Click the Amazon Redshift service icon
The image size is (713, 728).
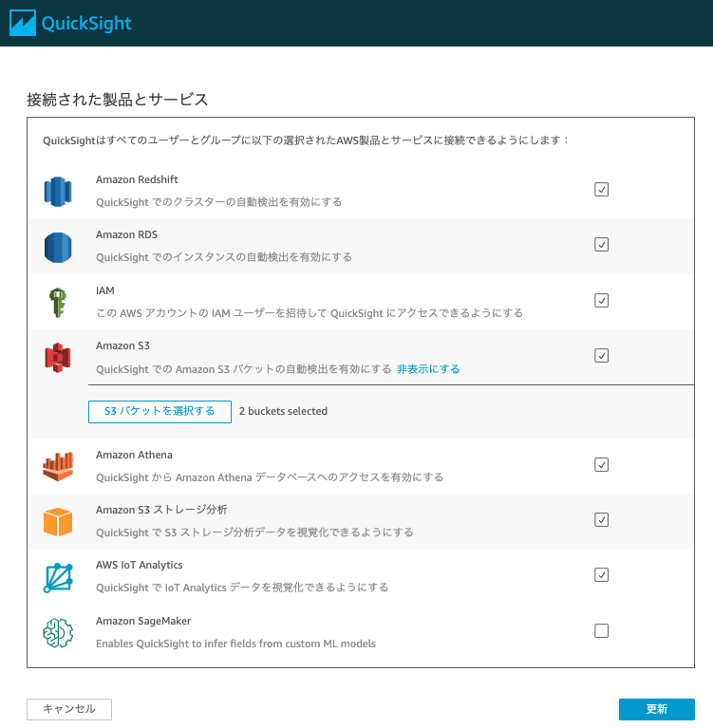tap(58, 192)
